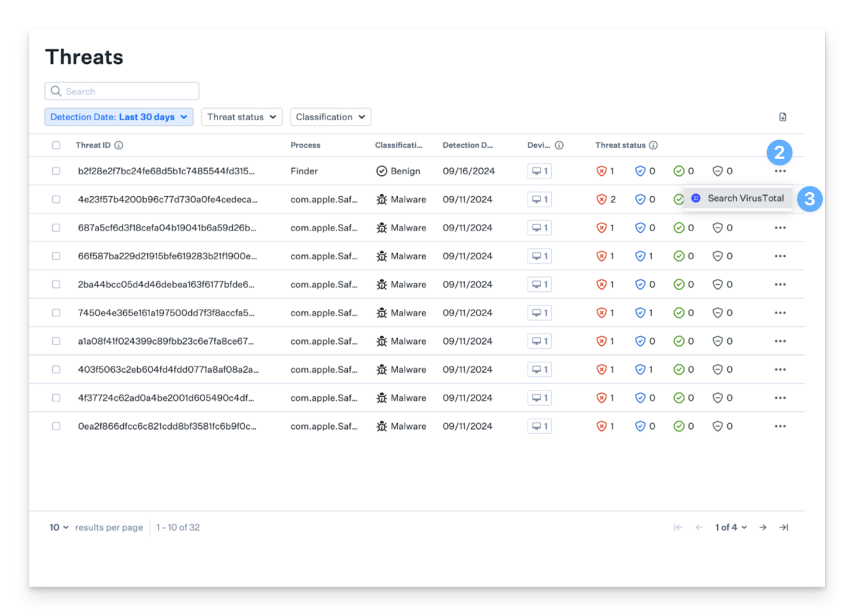Click gray shield status for threat 2ba44bcc05d4
The height and width of the screenshot is (616, 855).
(x=718, y=285)
